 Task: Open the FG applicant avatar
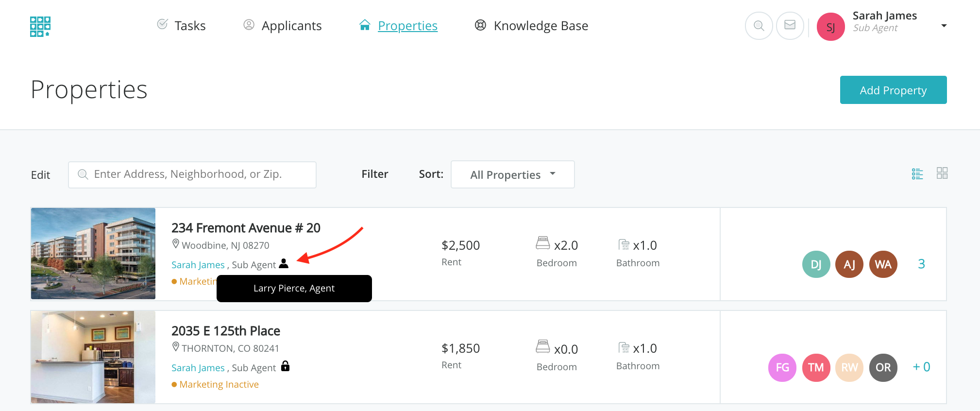click(x=782, y=367)
